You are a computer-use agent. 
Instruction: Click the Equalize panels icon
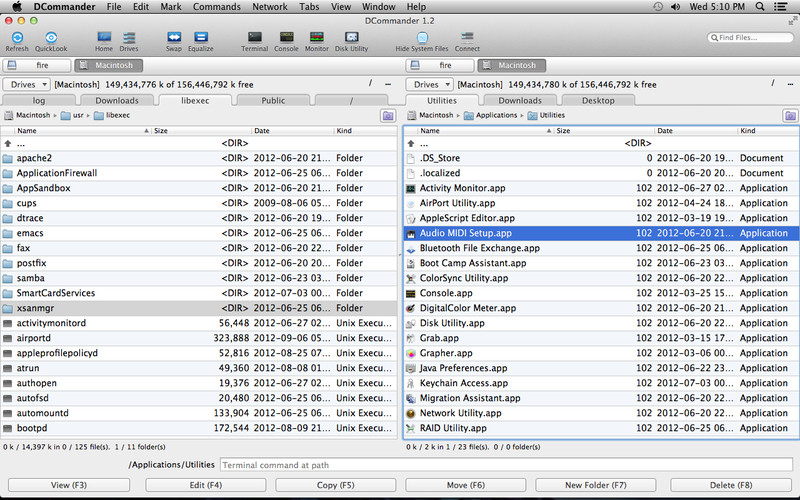pos(200,38)
